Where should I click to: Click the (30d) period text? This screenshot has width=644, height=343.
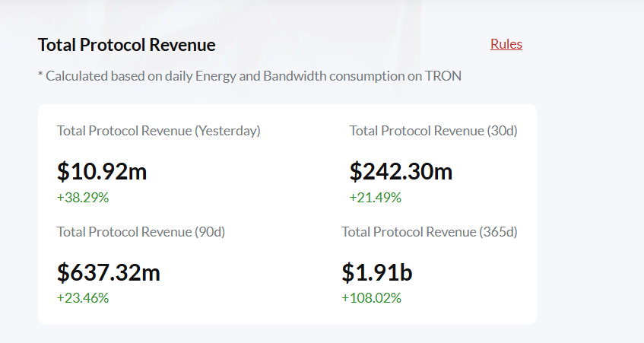502,131
